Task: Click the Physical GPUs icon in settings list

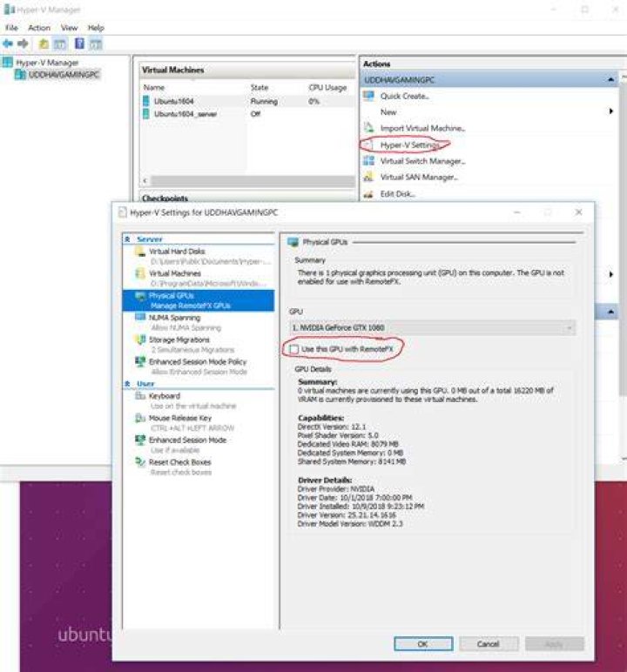Action: click(140, 296)
